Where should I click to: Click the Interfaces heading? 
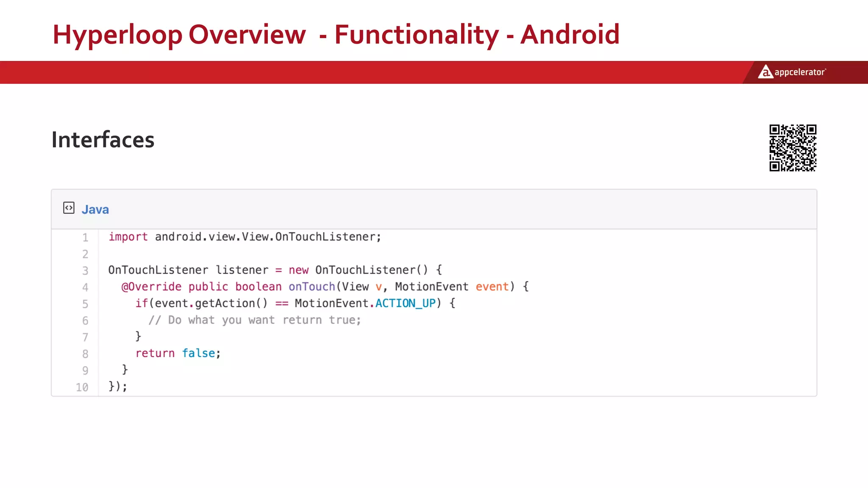[x=103, y=140]
